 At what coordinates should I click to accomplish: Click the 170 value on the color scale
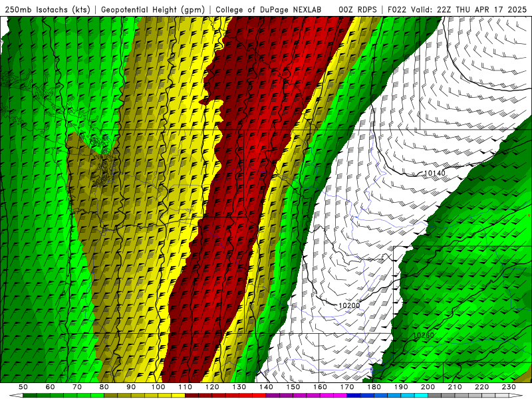point(347,387)
